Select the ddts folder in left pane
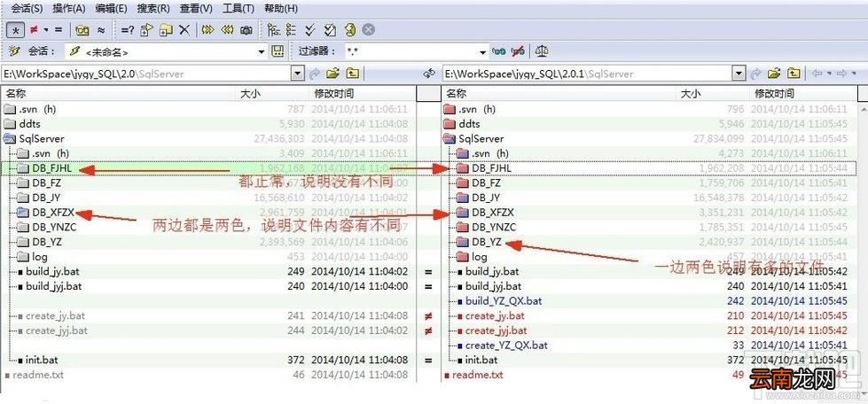The image size is (868, 404). [29, 124]
